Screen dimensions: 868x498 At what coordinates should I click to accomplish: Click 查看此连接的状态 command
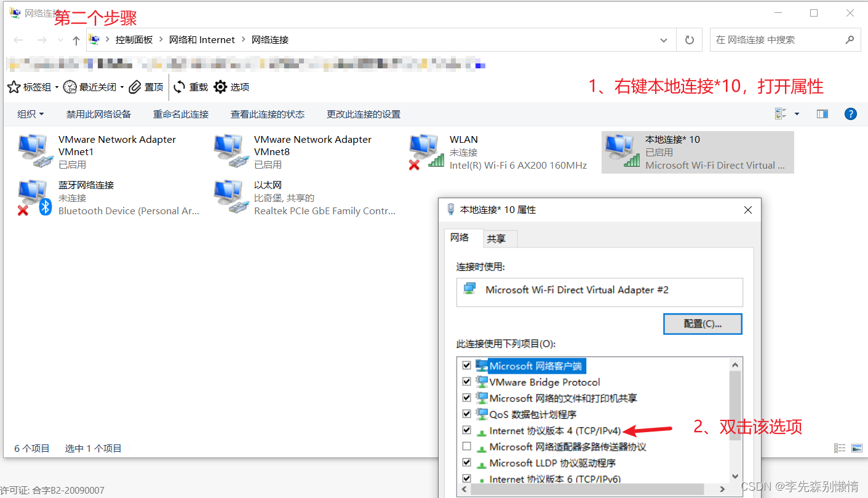(x=268, y=114)
